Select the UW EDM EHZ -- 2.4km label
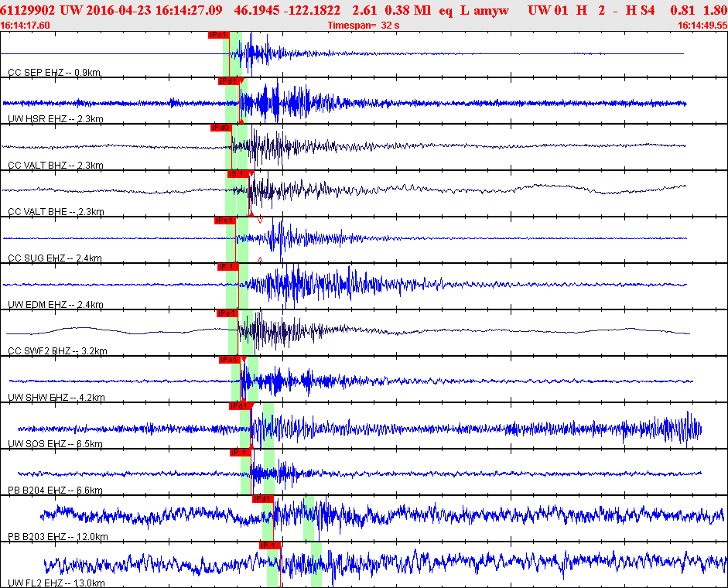 coord(56,305)
